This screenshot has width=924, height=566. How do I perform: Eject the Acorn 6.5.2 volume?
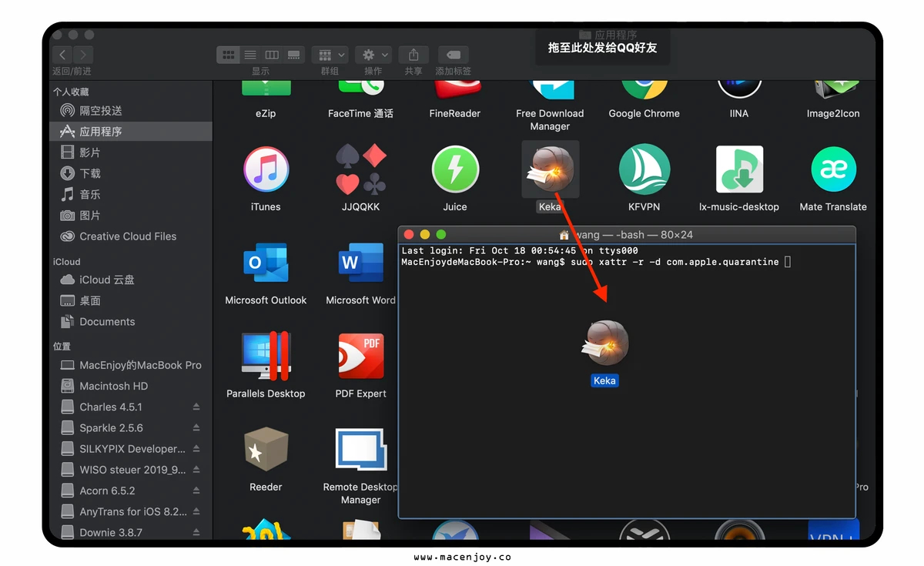point(196,491)
